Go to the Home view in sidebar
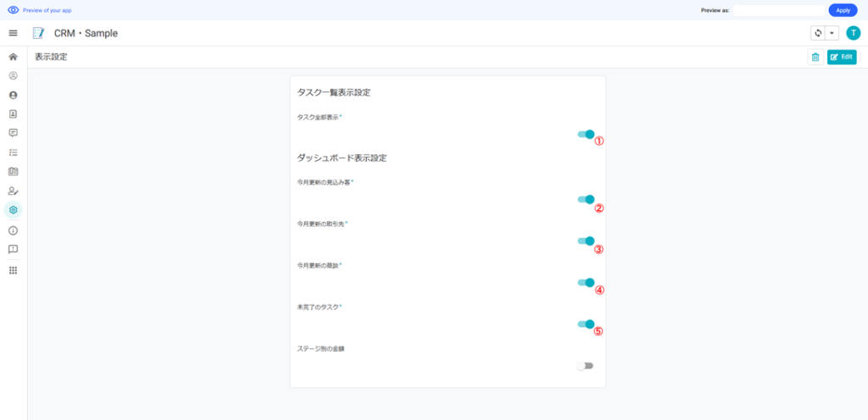 pyautogui.click(x=14, y=57)
